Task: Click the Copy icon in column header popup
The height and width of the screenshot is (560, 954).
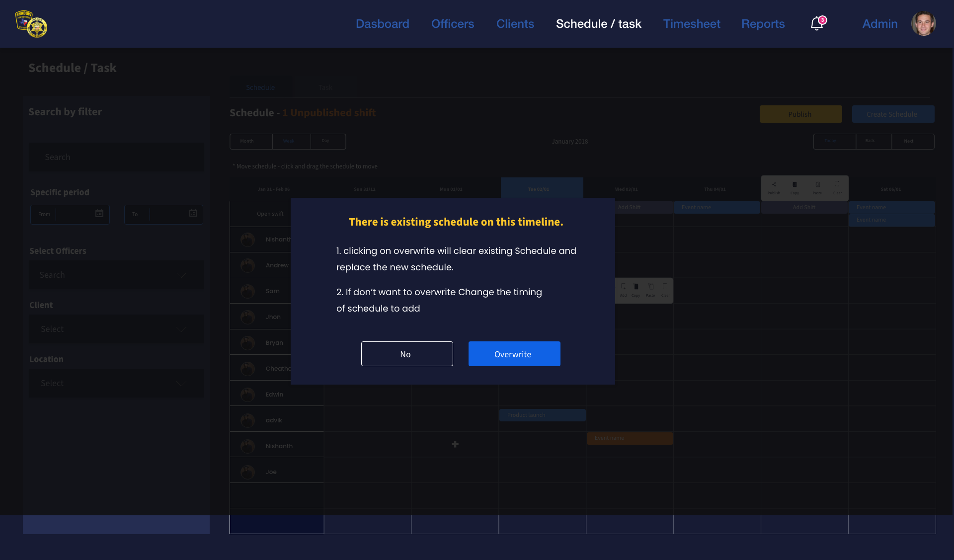Action: [795, 185]
